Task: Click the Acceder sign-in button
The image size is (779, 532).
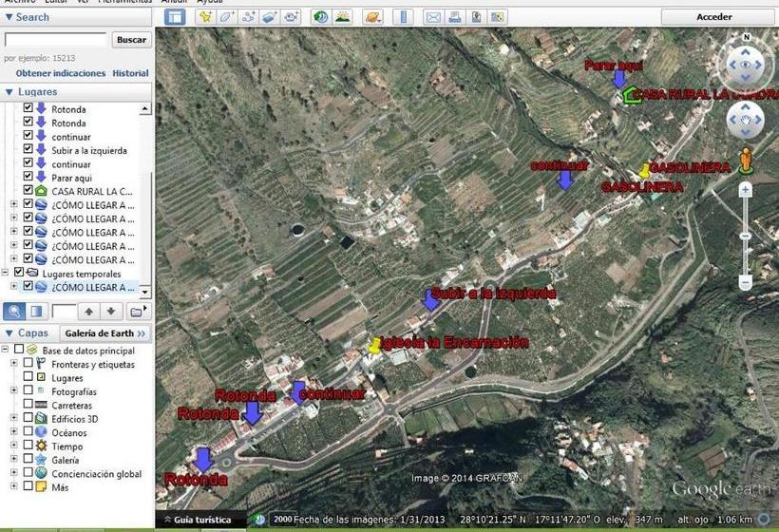Action: (x=713, y=17)
